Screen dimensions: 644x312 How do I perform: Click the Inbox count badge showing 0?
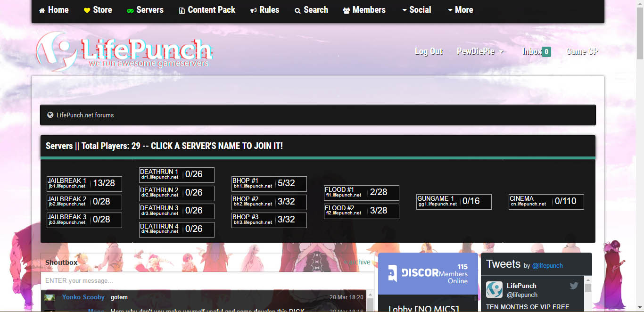coord(546,52)
